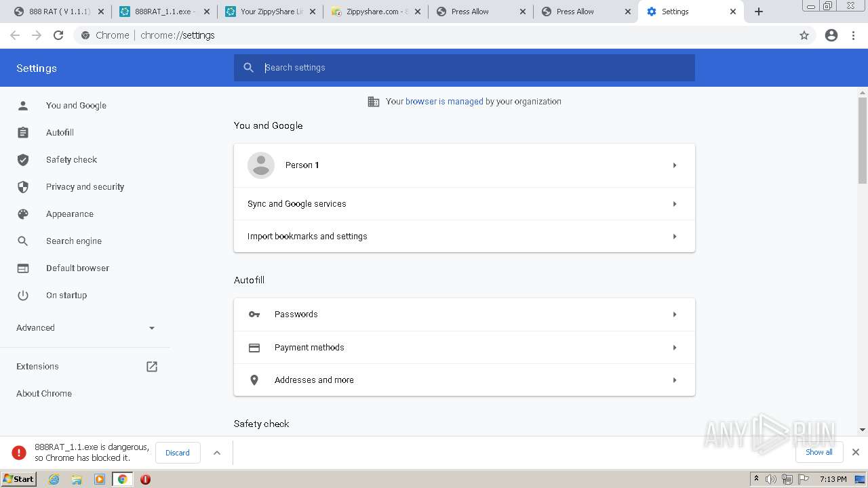Click the You and Google person icon

pos(23,105)
